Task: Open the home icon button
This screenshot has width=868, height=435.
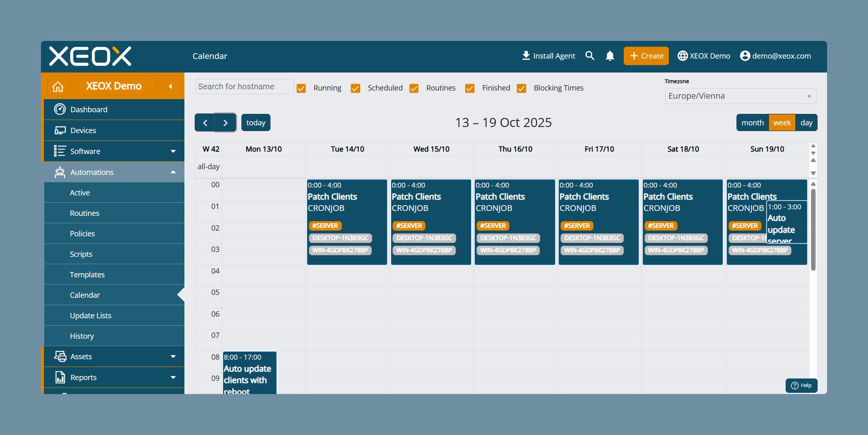Action: point(58,86)
